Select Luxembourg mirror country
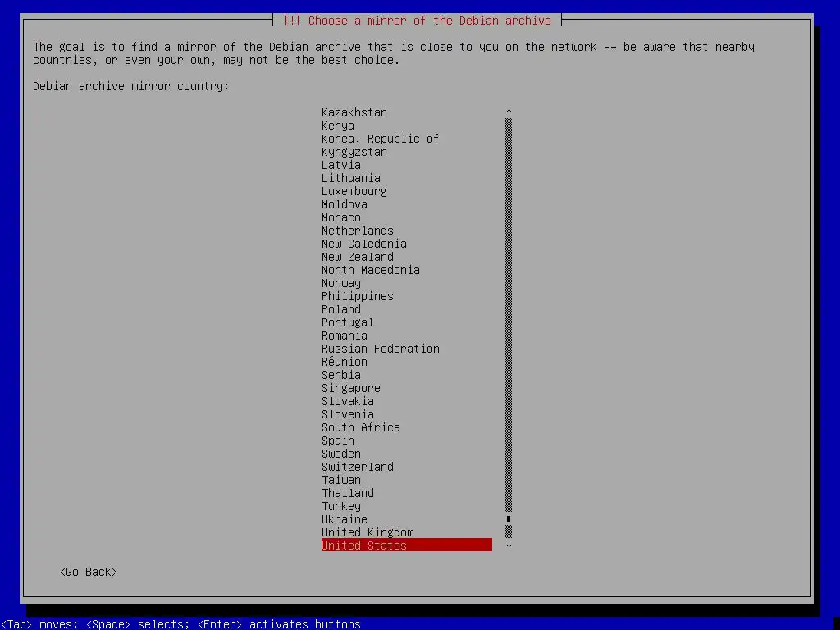 click(354, 191)
